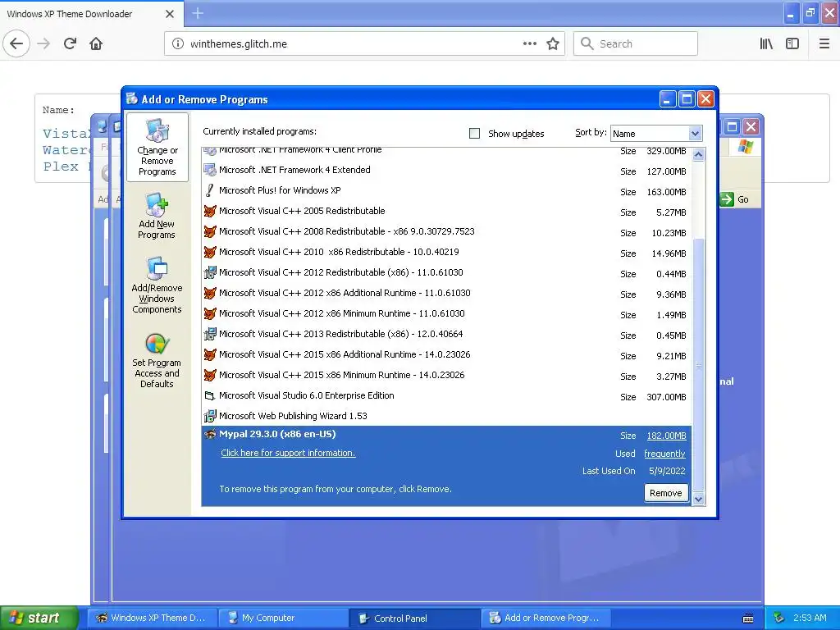Remove Mypal with the Remove button
Image resolution: width=840 pixels, height=630 pixels.
665,493
